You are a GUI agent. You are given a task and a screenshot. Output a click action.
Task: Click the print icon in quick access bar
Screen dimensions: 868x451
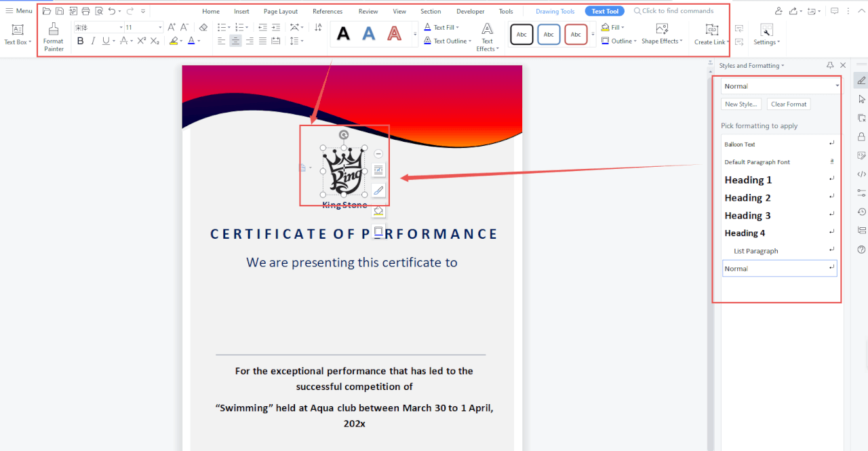pyautogui.click(x=85, y=11)
